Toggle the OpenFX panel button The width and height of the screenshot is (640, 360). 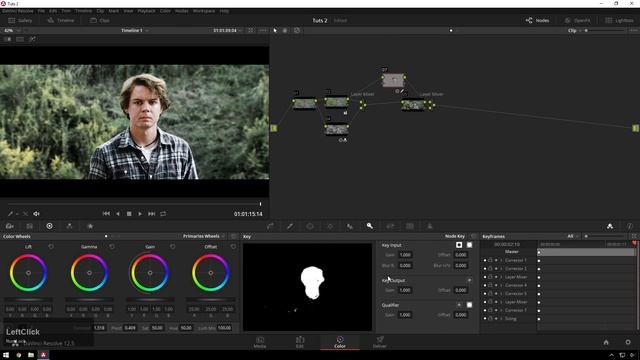point(578,20)
